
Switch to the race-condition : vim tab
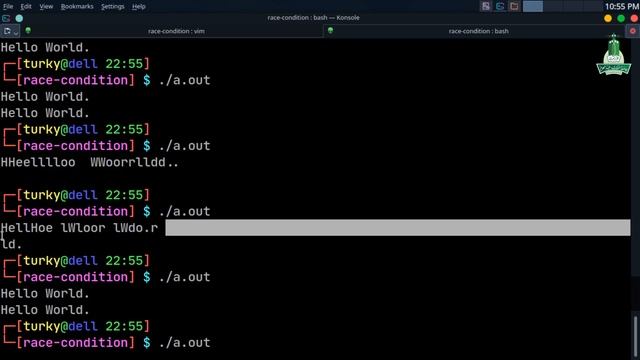176,31
